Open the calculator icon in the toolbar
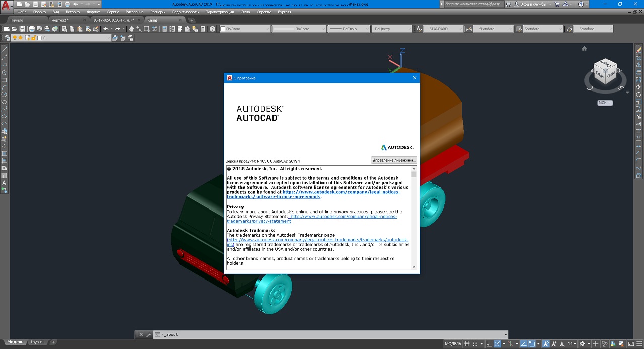This screenshot has width=644, height=349. point(203,29)
